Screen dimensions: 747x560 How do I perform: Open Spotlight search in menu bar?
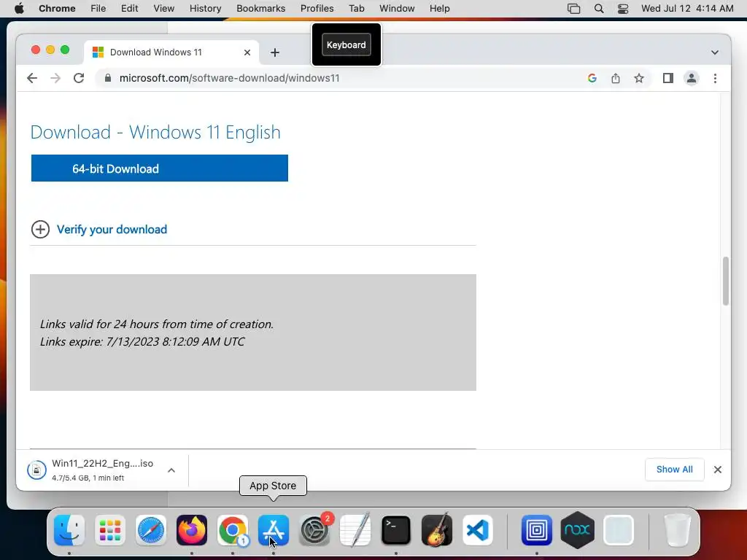point(599,9)
